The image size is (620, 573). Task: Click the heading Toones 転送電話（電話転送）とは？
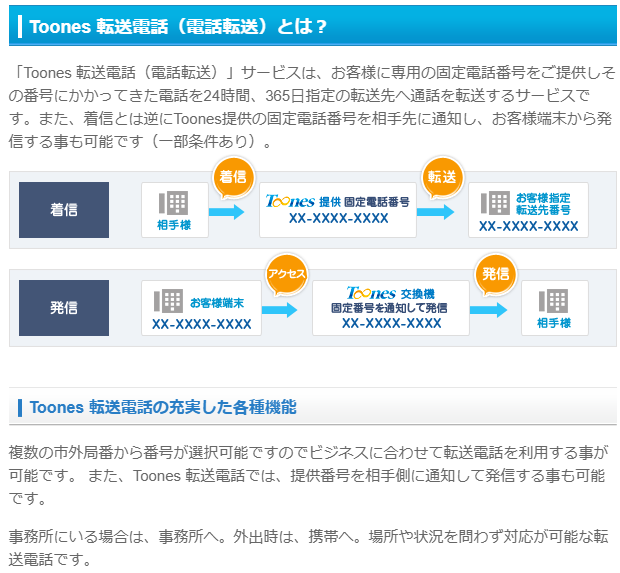tap(179, 27)
